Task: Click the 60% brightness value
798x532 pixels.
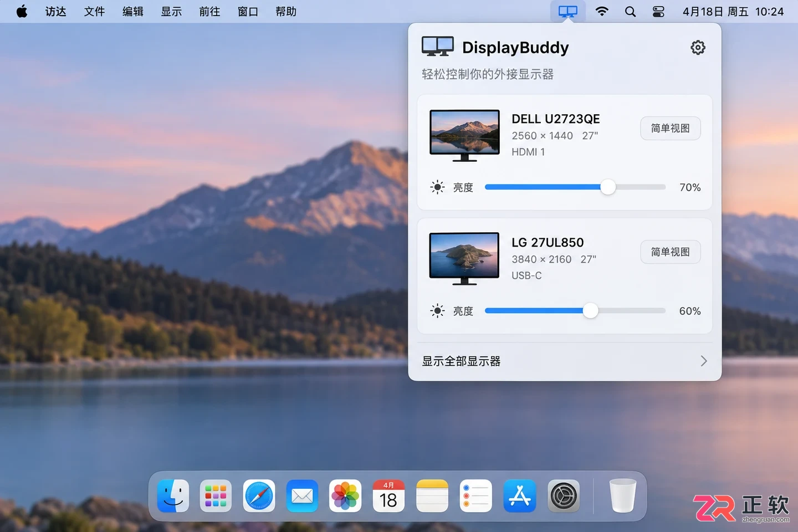Action: coord(690,311)
